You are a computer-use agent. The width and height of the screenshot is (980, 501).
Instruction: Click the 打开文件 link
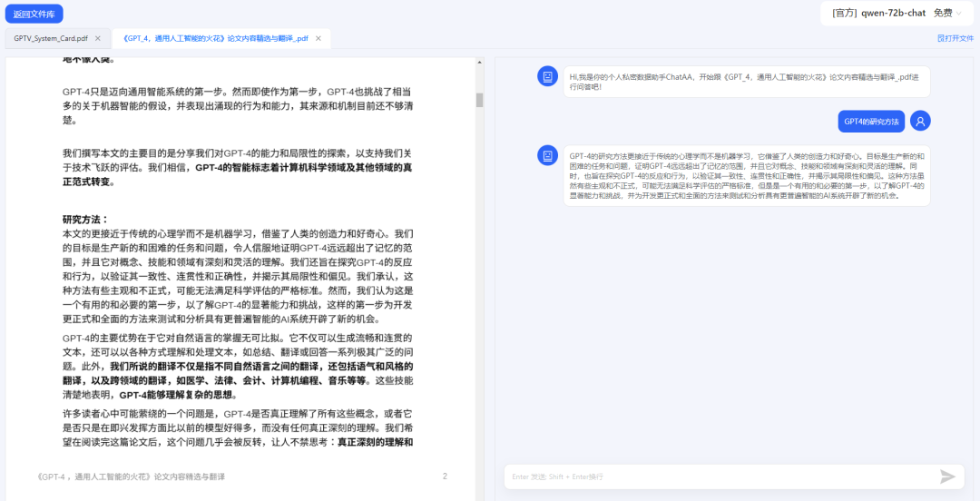[x=955, y=38]
